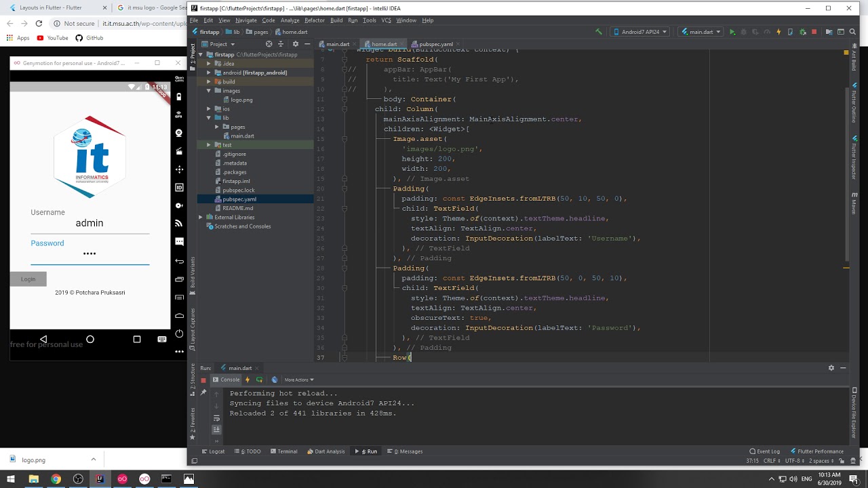868x488 pixels.
Task: Toggle soft-wrap in the console output
Action: click(x=216, y=418)
